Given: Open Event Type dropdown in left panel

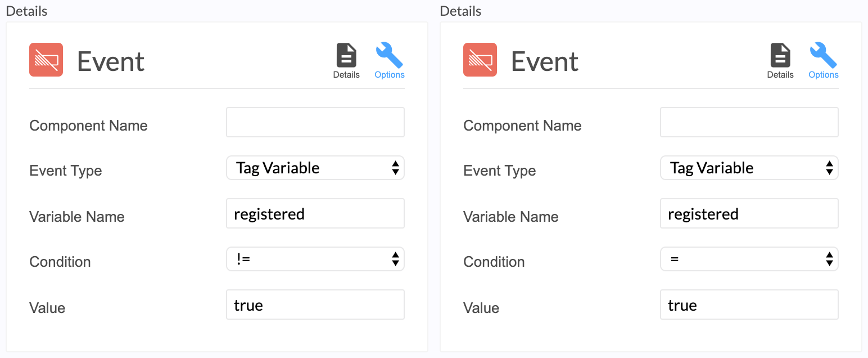Looking at the screenshot, I should tap(315, 168).
